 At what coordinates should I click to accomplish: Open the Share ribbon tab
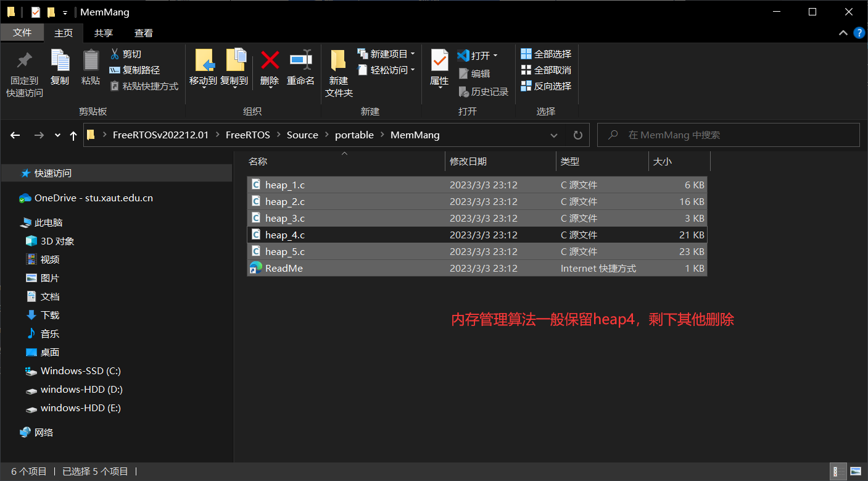pos(103,33)
